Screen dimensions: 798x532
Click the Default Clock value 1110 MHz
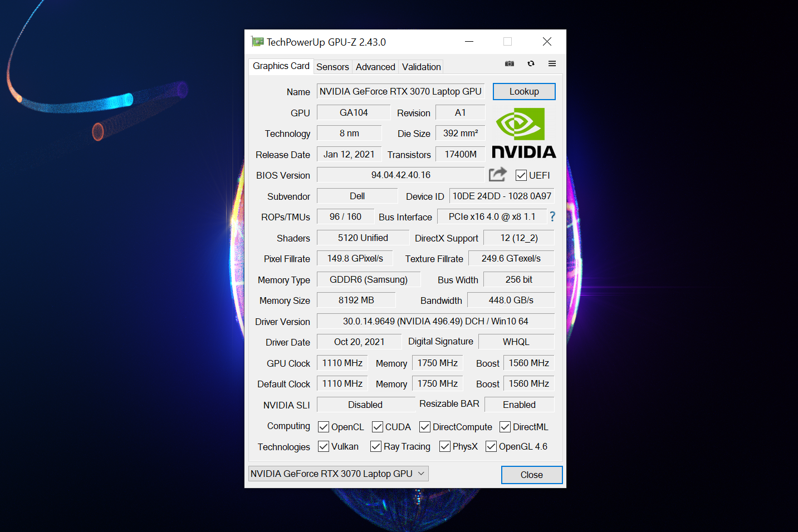pyautogui.click(x=342, y=383)
